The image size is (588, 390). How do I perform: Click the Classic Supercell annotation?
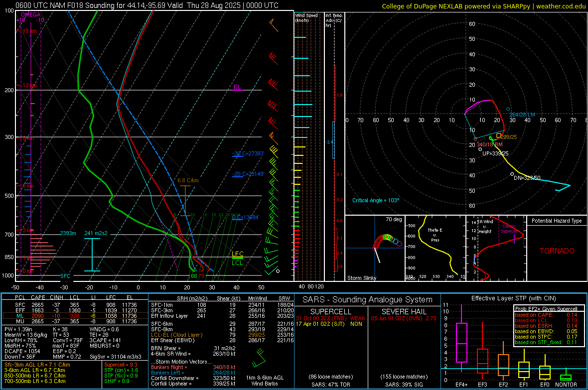click(x=509, y=229)
